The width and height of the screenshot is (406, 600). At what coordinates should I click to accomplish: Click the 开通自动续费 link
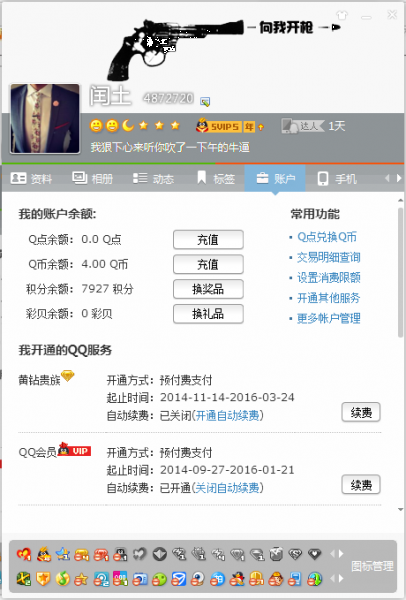tap(227, 416)
